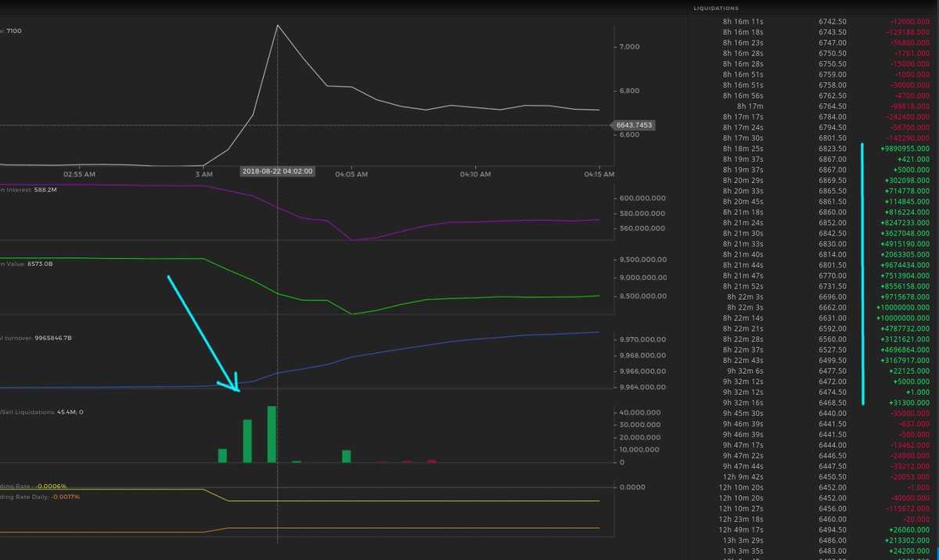Image resolution: width=939 pixels, height=560 pixels.
Task: Click price 6759.00 in the liquidations list
Action: click(x=832, y=74)
